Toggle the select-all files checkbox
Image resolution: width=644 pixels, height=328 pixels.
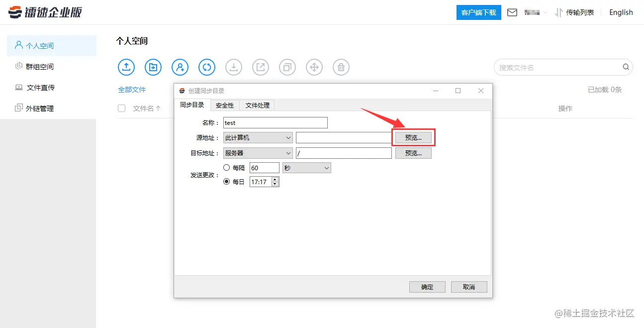click(x=121, y=108)
